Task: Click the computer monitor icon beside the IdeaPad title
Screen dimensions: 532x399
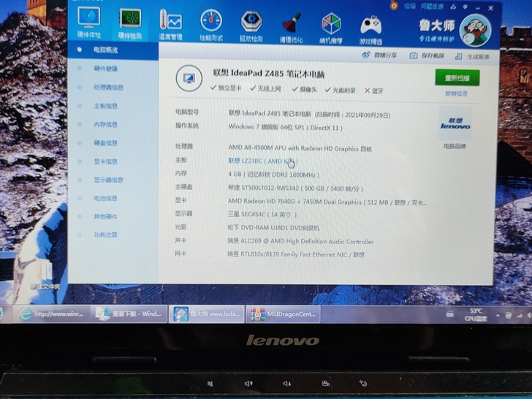Action: 189,78
